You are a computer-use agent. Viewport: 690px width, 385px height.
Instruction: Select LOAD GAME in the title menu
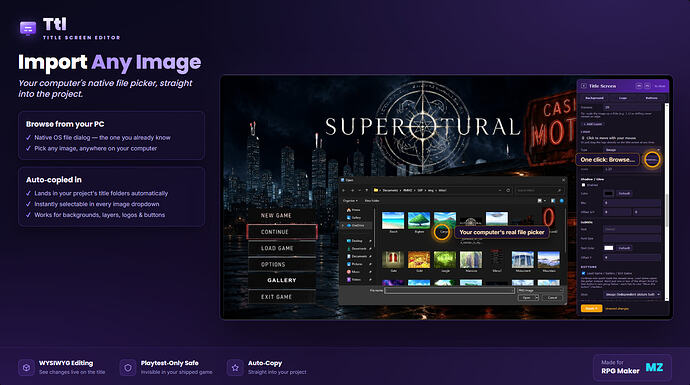coord(282,248)
